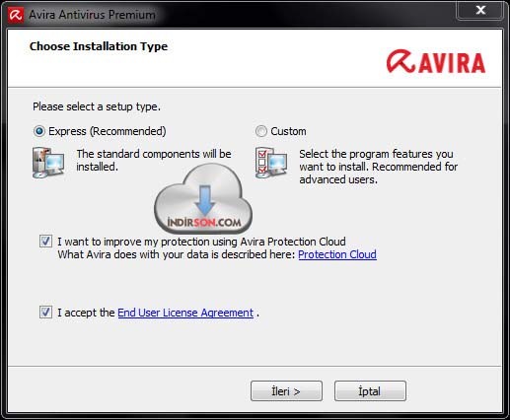Screen dimensions: 510x420
Task: Toggle the Avira Protection Cloud checkbox
Action: 45,242
